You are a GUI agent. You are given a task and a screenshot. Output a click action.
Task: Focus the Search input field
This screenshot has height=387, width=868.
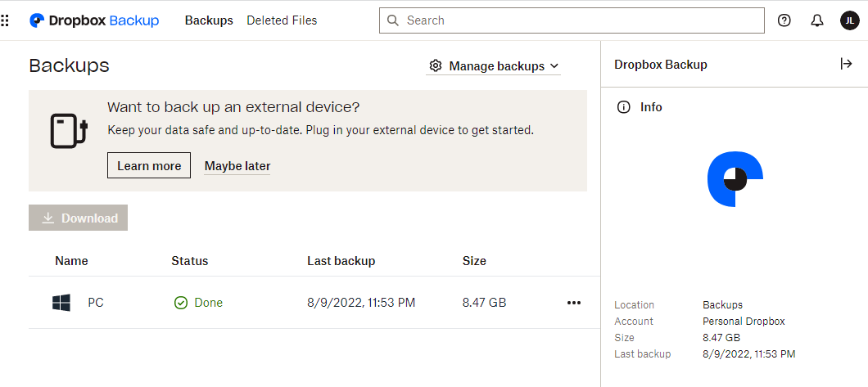[572, 20]
